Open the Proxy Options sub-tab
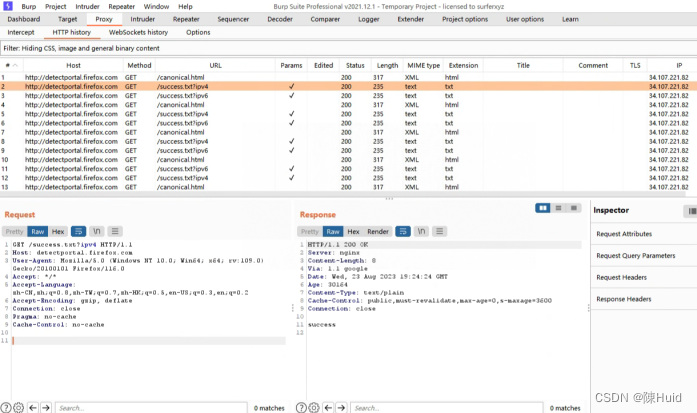 pyautogui.click(x=198, y=32)
